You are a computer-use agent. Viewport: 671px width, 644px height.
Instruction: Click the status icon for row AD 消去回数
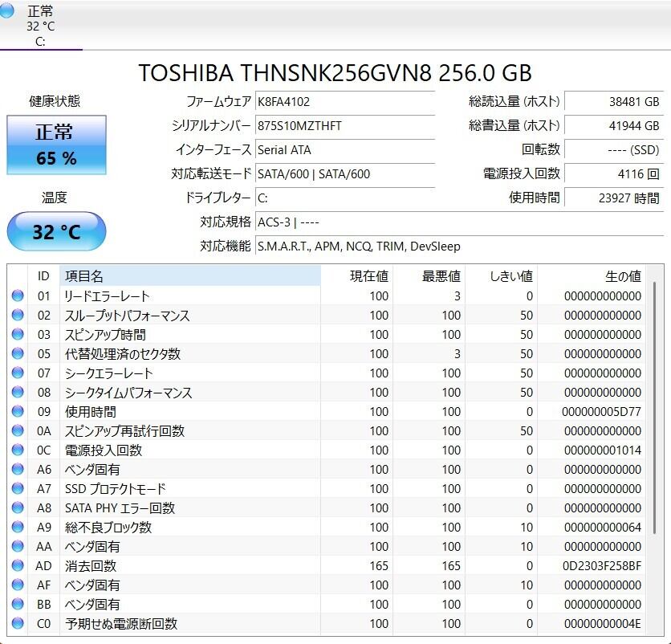(18, 565)
